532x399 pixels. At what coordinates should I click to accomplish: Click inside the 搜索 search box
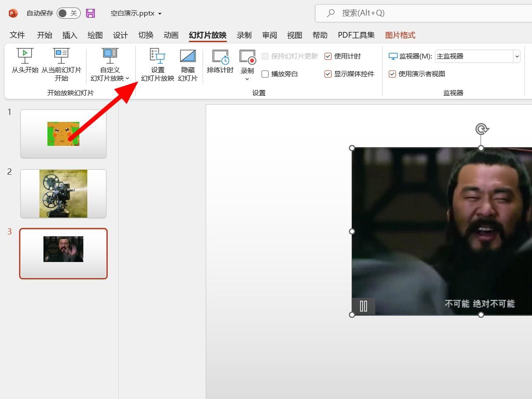click(423, 13)
